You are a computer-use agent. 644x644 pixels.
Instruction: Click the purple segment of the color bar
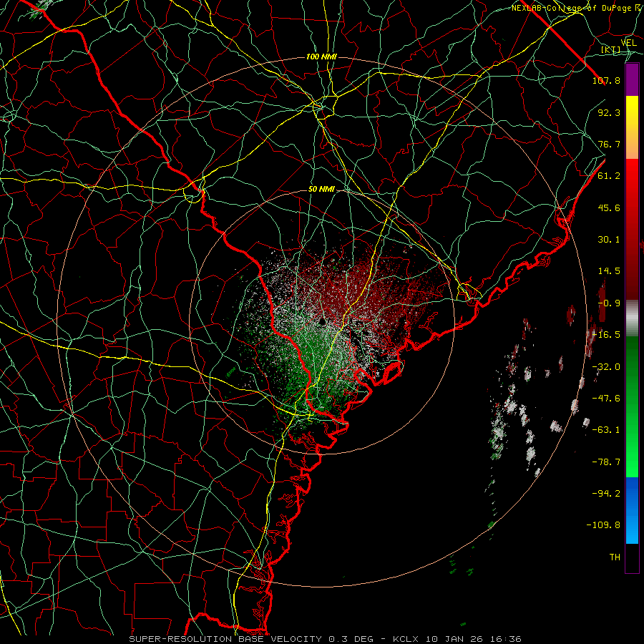[632, 79]
